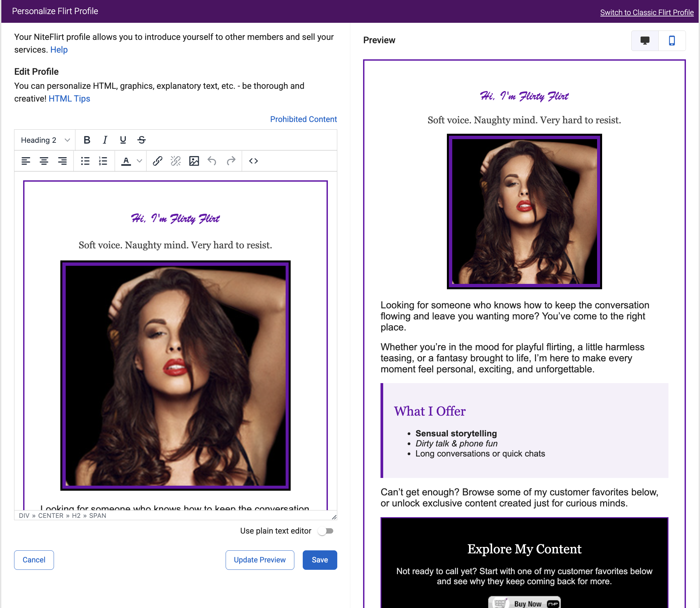Screen dimensions: 700x608
Task: Apply italic formatting
Action: click(x=105, y=140)
